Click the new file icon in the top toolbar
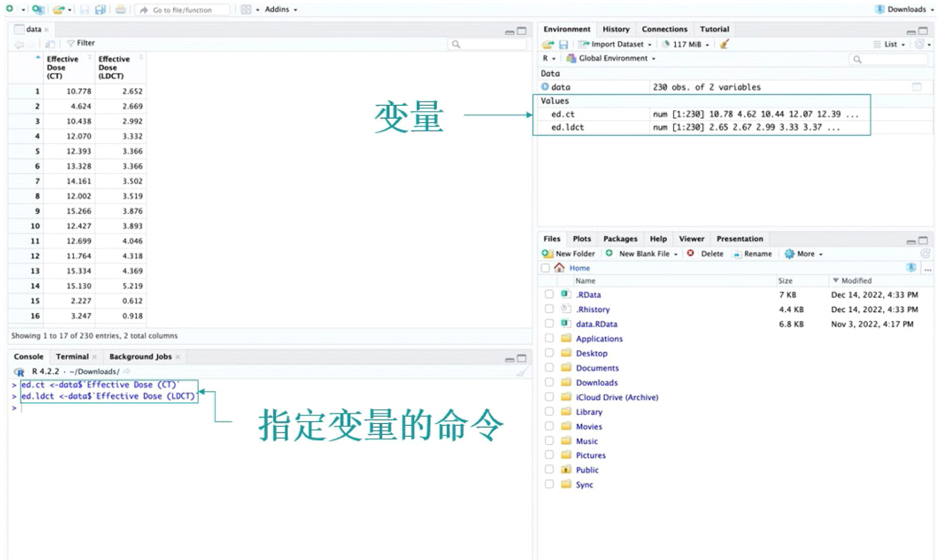Image resolution: width=941 pixels, height=560 pixels. coord(9,9)
